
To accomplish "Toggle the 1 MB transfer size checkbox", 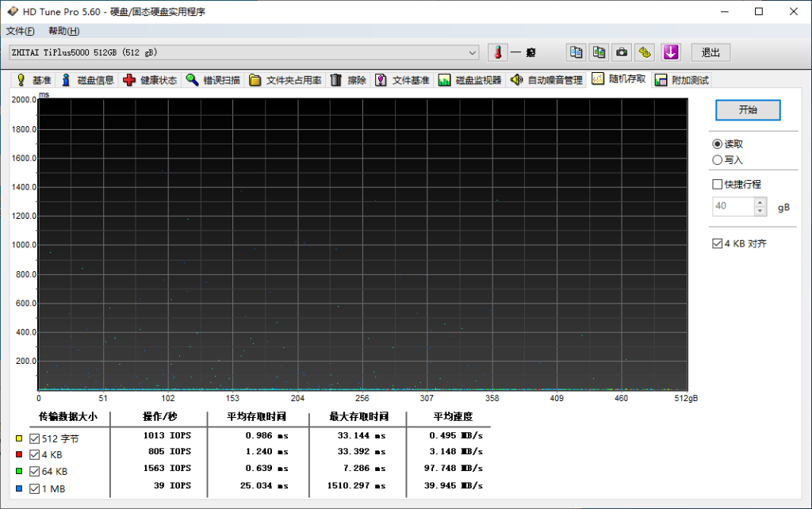I will coord(35,489).
